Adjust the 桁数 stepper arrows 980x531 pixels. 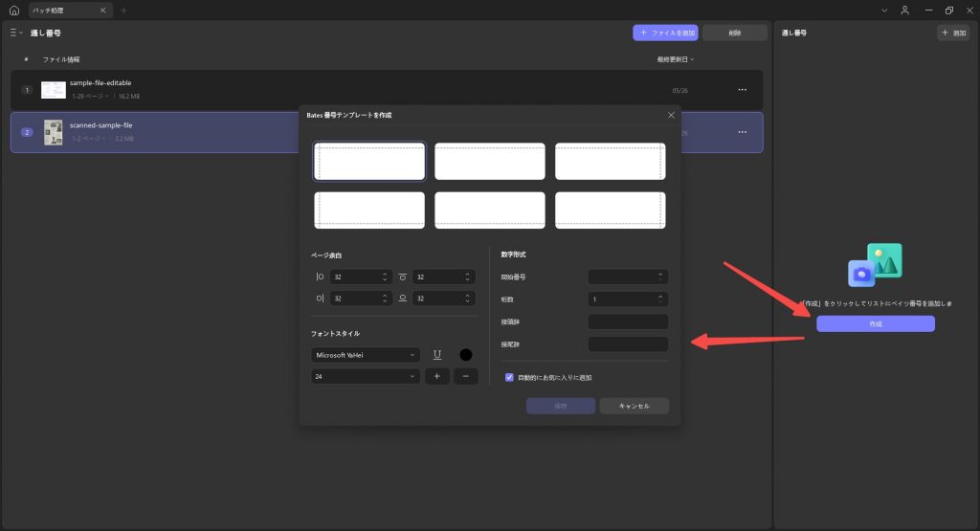click(660, 299)
